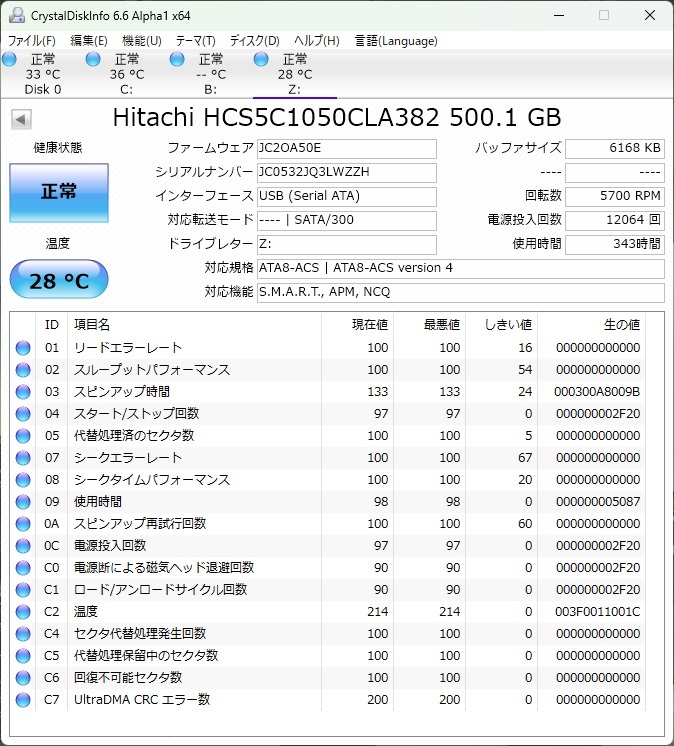Viewport: 674px width, 746px height.
Task: Select Disk 0 status orb at 33 °C
Action: point(9,60)
